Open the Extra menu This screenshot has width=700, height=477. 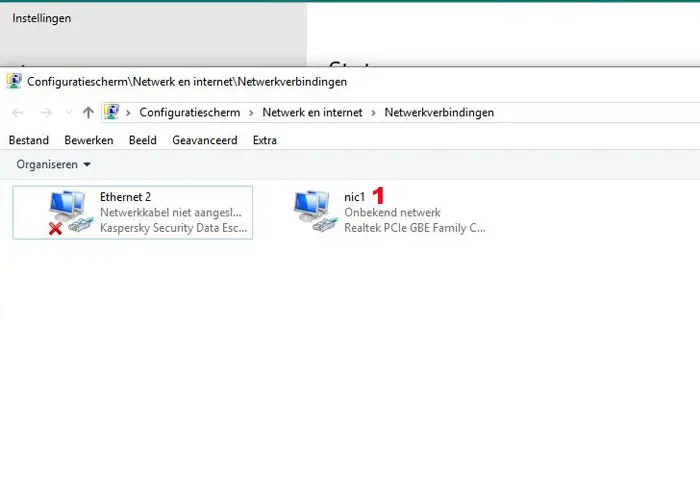(265, 140)
